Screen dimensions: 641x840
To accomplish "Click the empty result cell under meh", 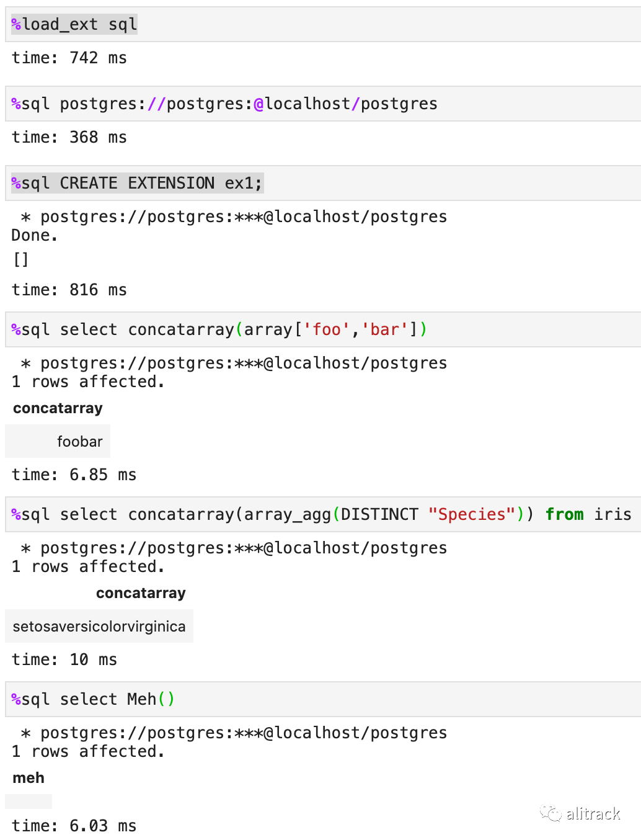I will click(x=29, y=802).
